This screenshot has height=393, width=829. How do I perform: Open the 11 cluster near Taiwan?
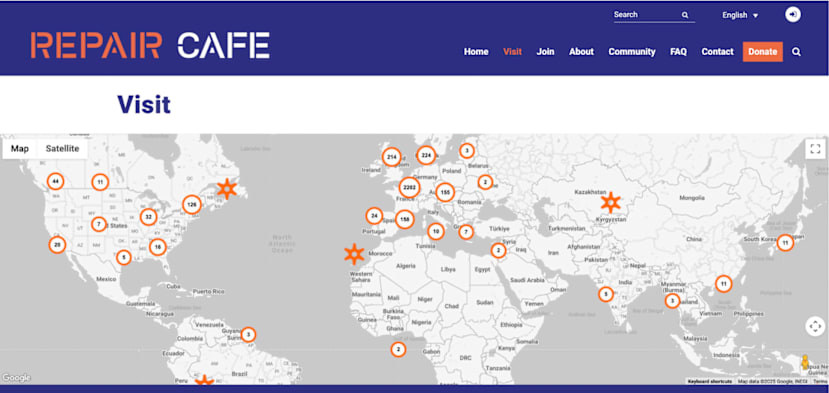[723, 284]
